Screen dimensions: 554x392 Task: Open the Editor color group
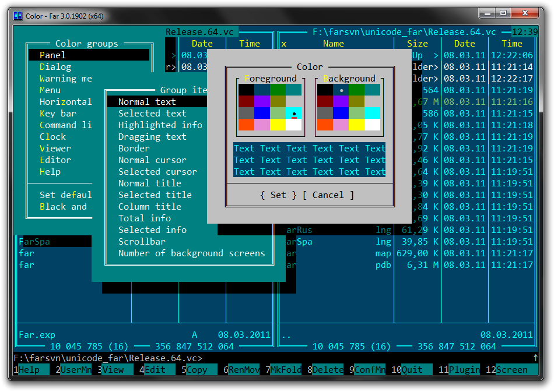55,160
